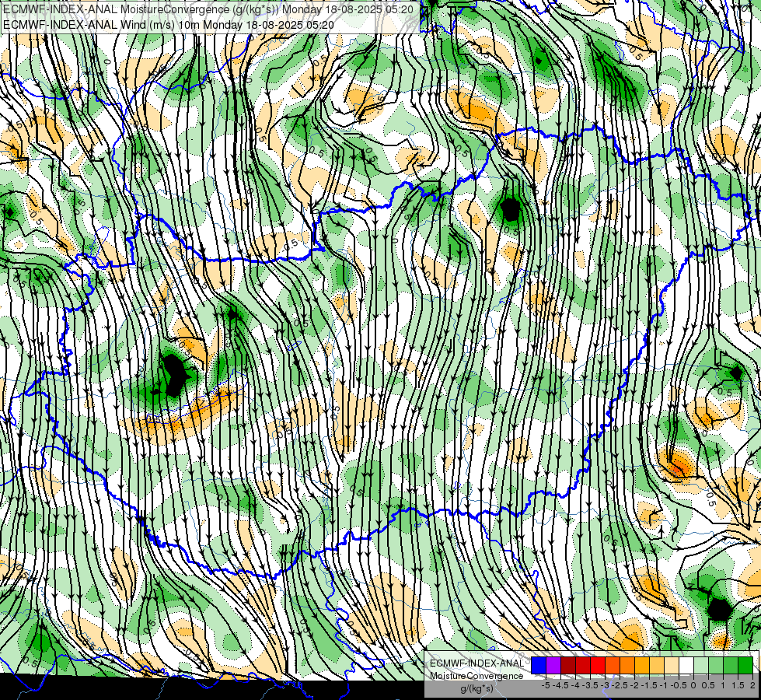Click the 1.5 legend scale value
761x700 pixels.
(738, 685)
